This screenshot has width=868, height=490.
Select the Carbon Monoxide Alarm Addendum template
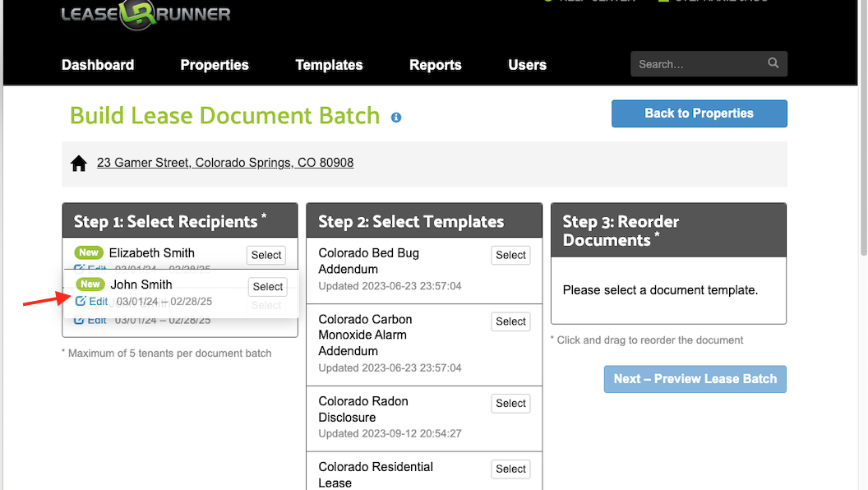click(510, 321)
